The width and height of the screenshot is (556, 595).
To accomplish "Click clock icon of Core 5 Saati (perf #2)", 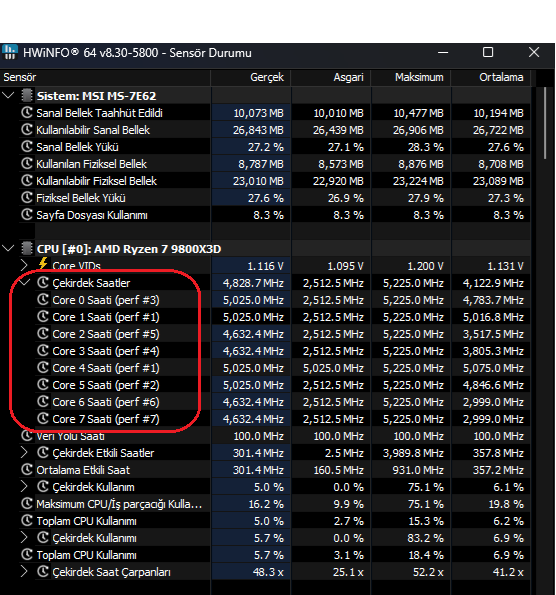I will pyautogui.click(x=43, y=384).
